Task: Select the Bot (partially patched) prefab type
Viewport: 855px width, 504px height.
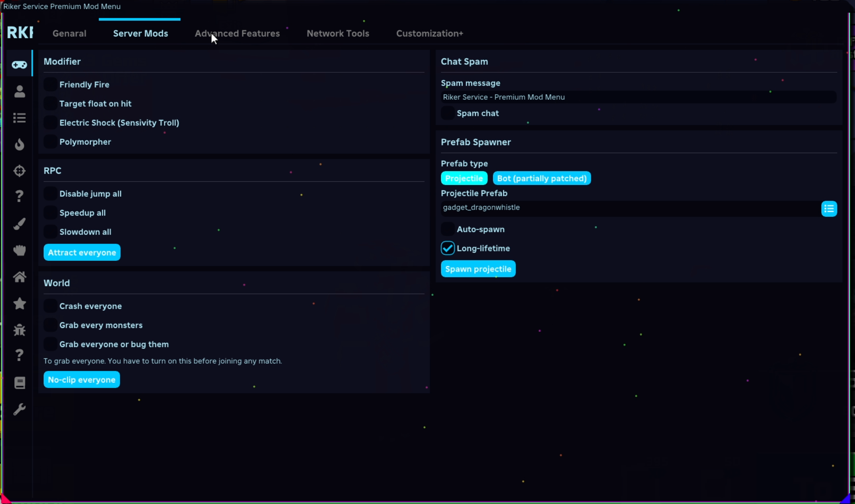Action: click(541, 178)
